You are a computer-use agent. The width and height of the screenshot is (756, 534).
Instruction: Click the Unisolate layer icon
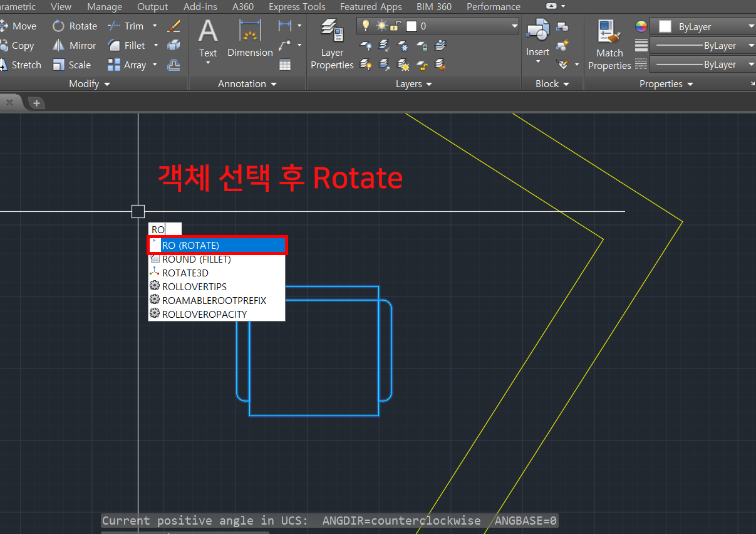pyautogui.click(x=384, y=64)
